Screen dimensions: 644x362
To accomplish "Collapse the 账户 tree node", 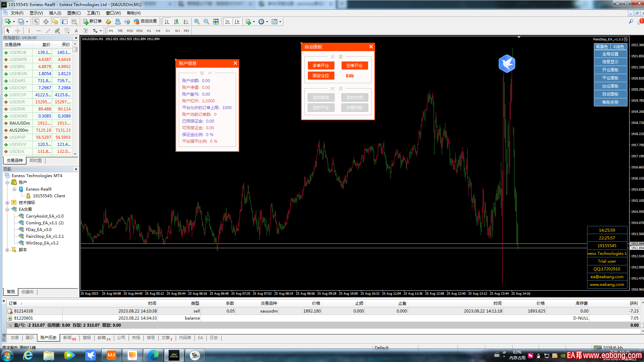I will pos(7,183).
